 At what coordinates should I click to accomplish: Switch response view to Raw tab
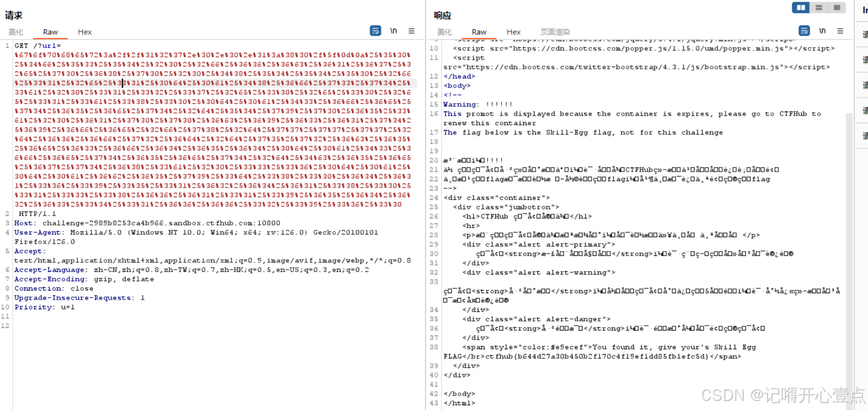[x=479, y=32]
